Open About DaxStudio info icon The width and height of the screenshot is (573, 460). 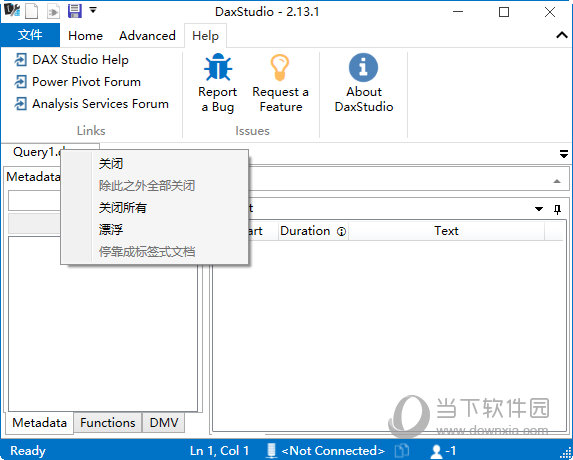[x=363, y=67]
